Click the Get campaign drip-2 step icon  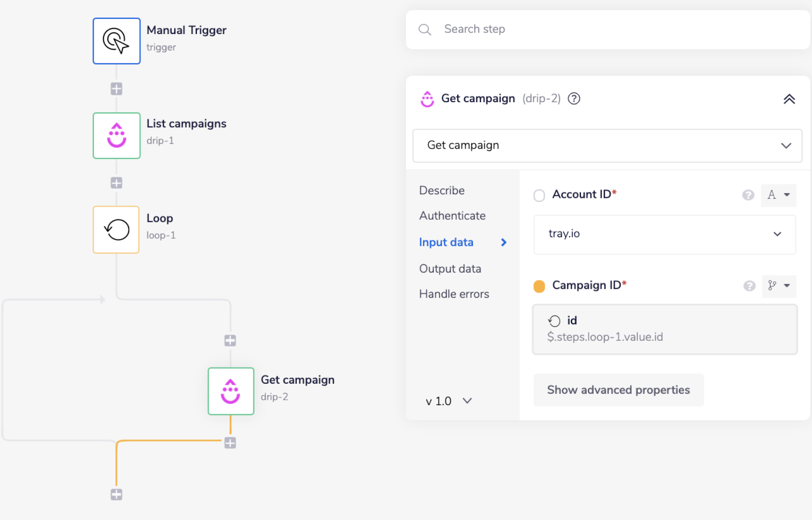[x=231, y=391]
